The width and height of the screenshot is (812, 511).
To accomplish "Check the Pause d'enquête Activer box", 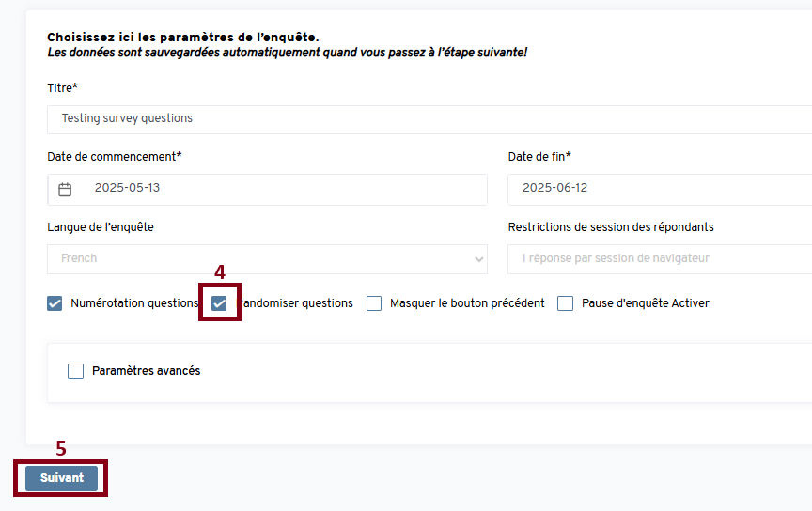I will click(x=566, y=303).
